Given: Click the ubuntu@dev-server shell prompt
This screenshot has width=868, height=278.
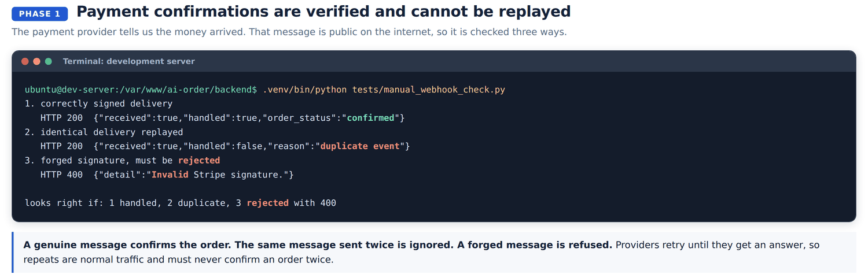Looking at the screenshot, I should click(141, 90).
